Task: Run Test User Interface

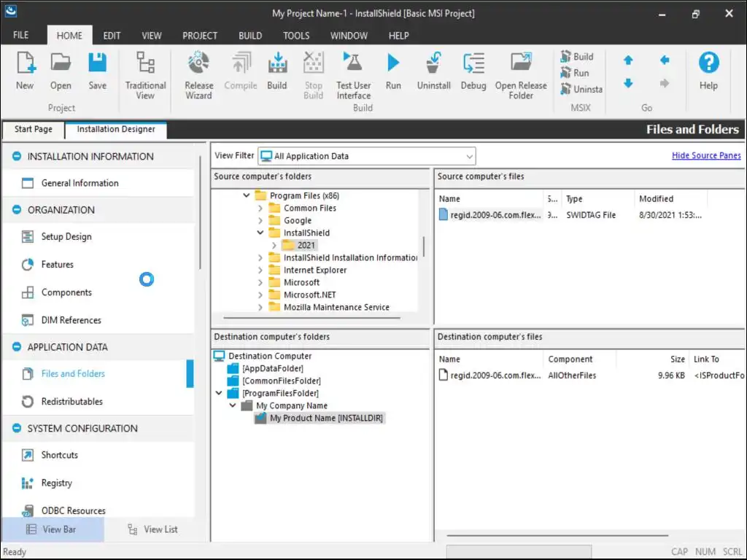Action: (x=354, y=75)
